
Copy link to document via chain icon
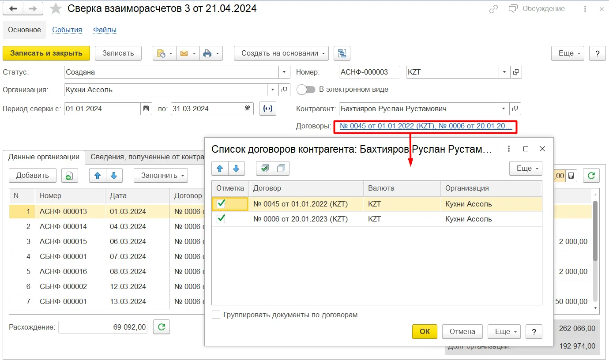pos(494,9)
